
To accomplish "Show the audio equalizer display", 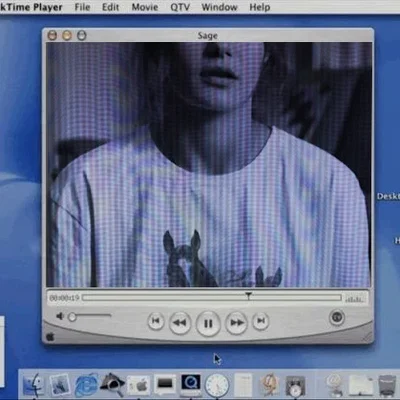I will click(x=354, y=298).
